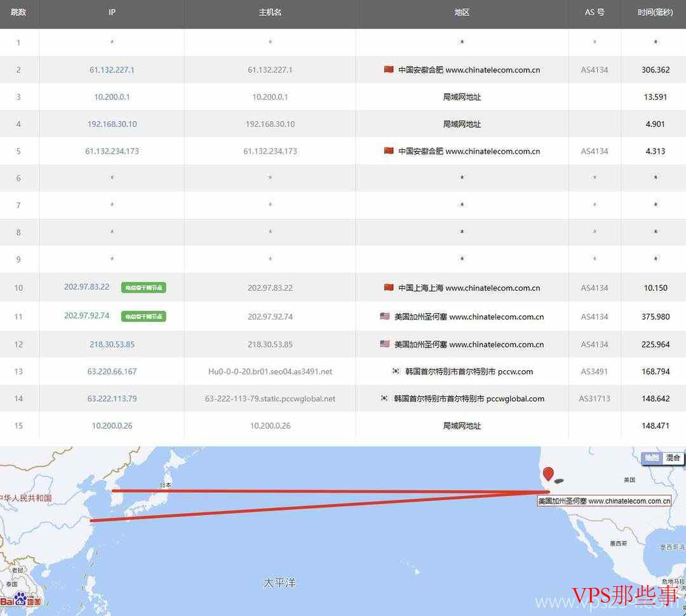Open IP link 61.132.227.1
The height and width of the screenshot is (616, 686).
point(112,70)
